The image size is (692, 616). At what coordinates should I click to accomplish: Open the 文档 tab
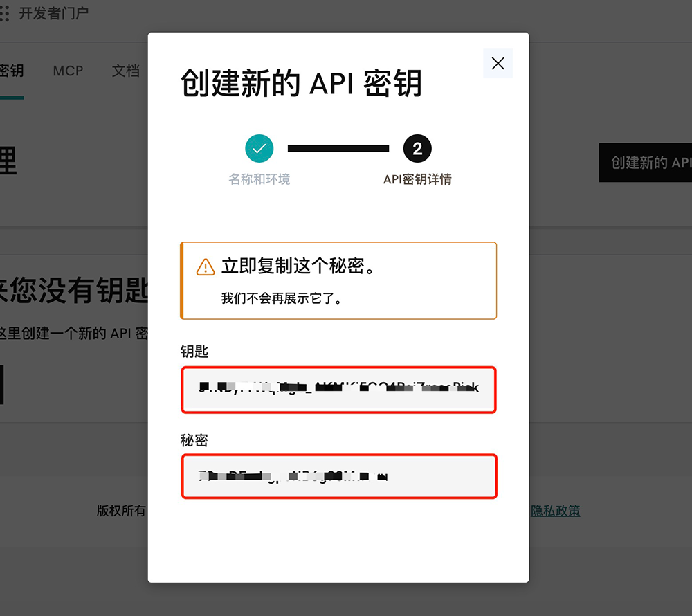126,71
